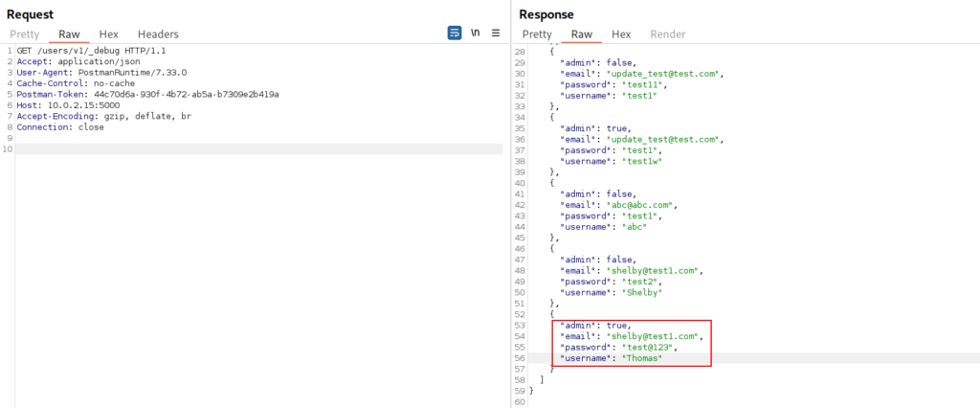The image size is (980, 408).
Task: Click the "username": "Shelby" line
Action: click(x=612, y=293)
